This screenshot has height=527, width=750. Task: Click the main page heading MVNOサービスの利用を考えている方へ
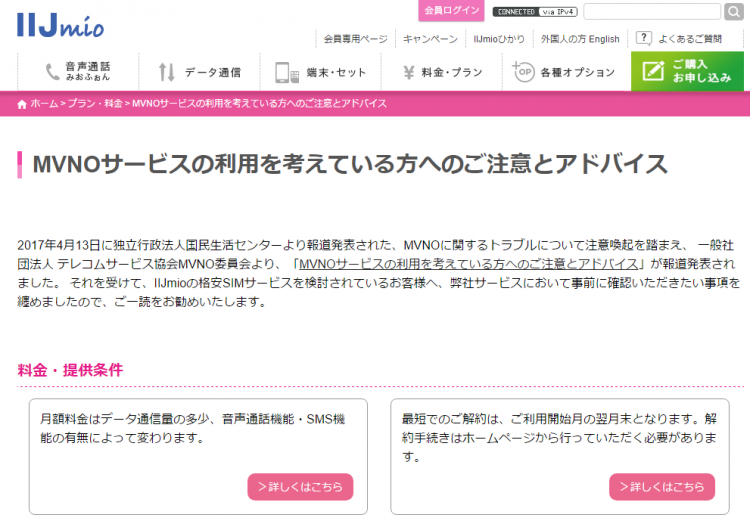point(350,164)
